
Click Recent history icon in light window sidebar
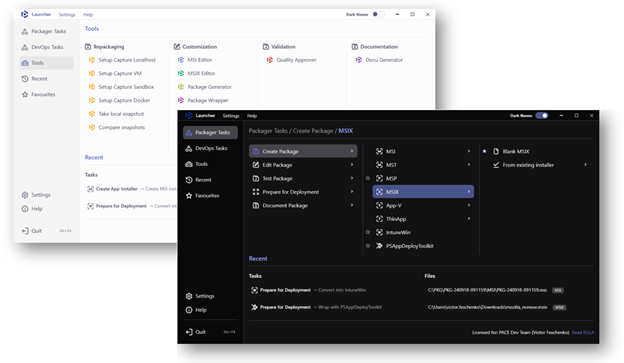coord(25,79)
